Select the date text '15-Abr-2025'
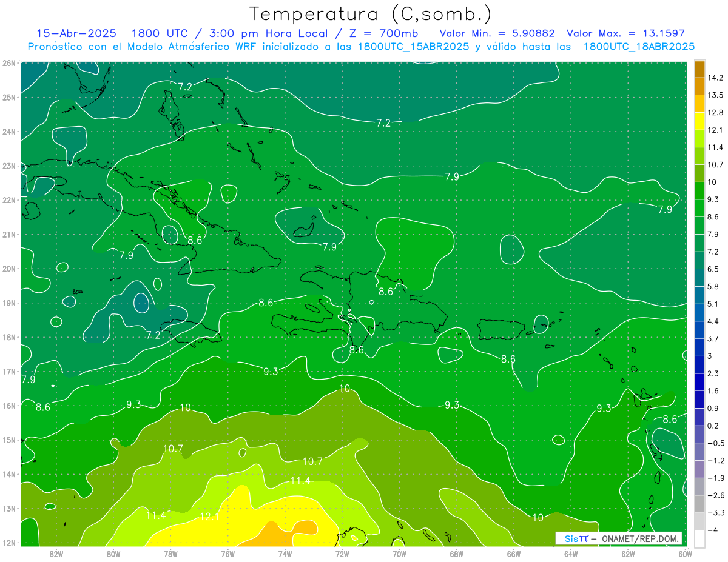The image size is (728, 562). [76, 33]
